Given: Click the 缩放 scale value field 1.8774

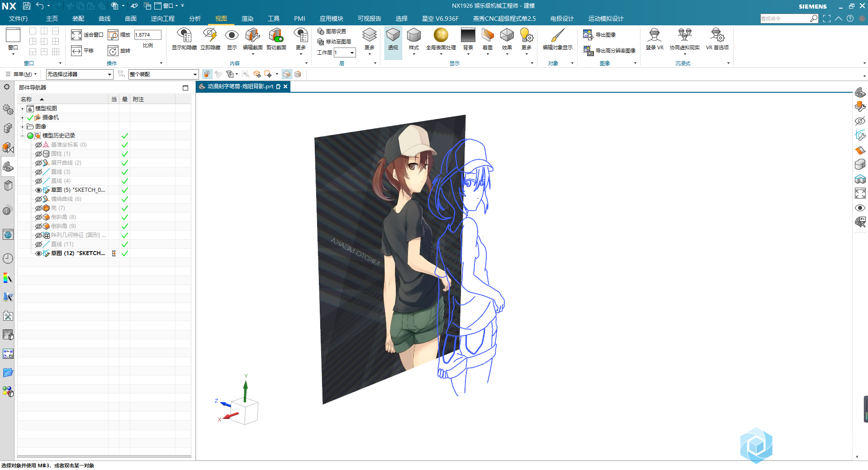Looking at the screenshot, I should pos(147,35).
